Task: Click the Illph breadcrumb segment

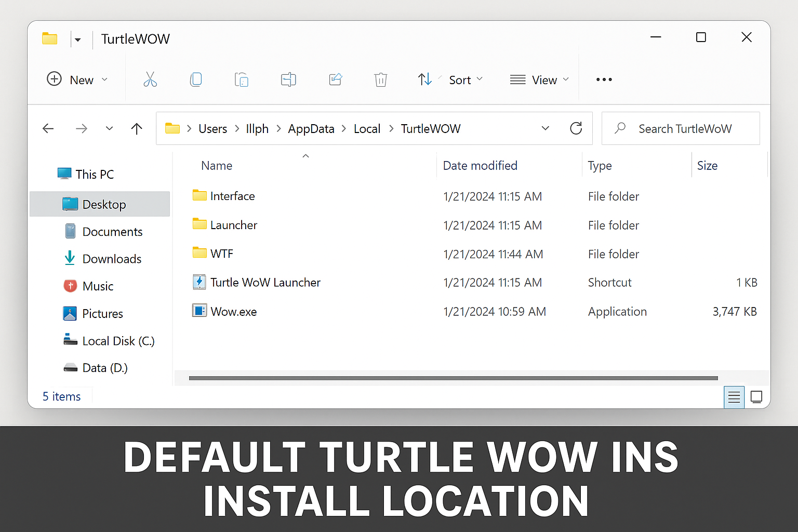Action: 257,129
